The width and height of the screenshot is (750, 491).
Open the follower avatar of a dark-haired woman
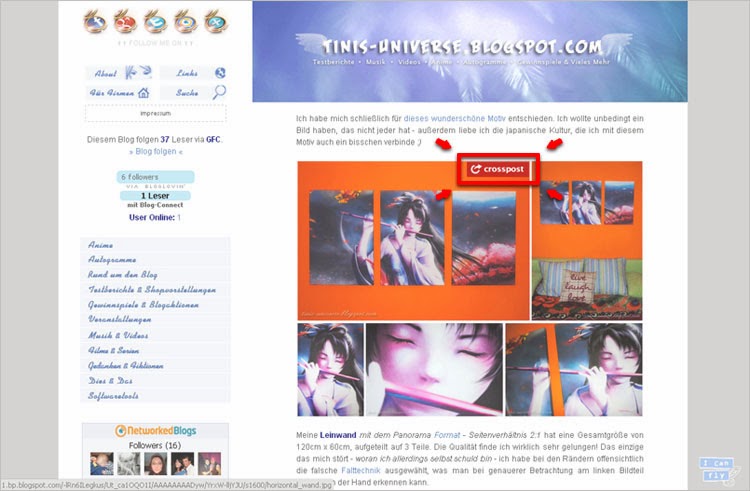156,464
